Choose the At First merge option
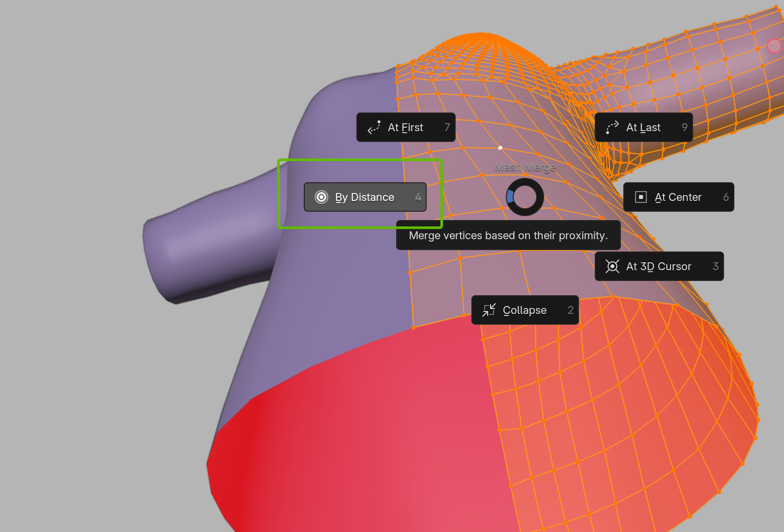The height and width of the screenshot is (532, 784). [406, 127]
